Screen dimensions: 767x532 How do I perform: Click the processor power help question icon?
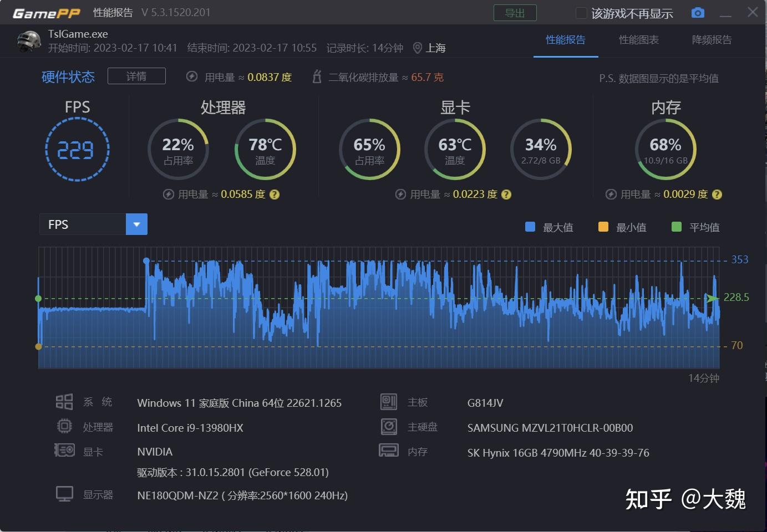tap(275, 195)
